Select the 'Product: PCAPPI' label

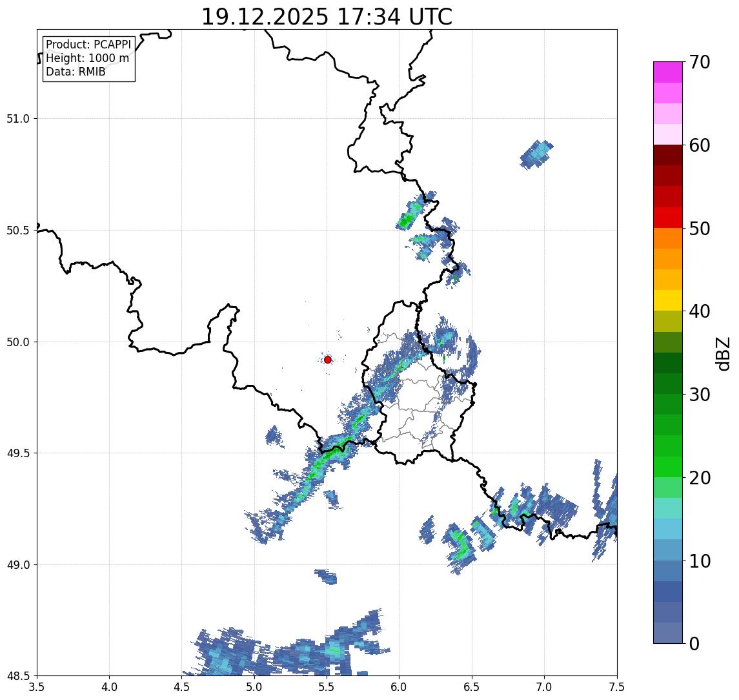click(88, 45)
